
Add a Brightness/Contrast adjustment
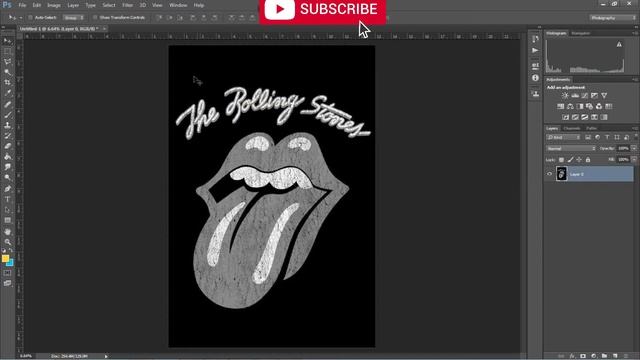[565, 96]
